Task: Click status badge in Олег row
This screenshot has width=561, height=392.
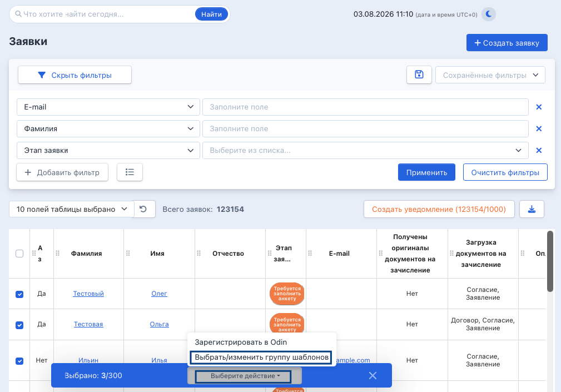Action: pos(287,294)
